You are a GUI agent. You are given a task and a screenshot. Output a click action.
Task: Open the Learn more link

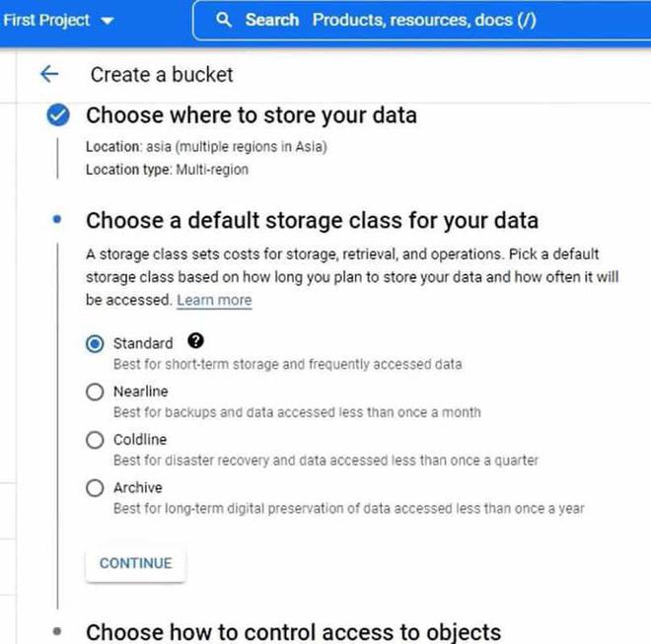tap(214, 300)
